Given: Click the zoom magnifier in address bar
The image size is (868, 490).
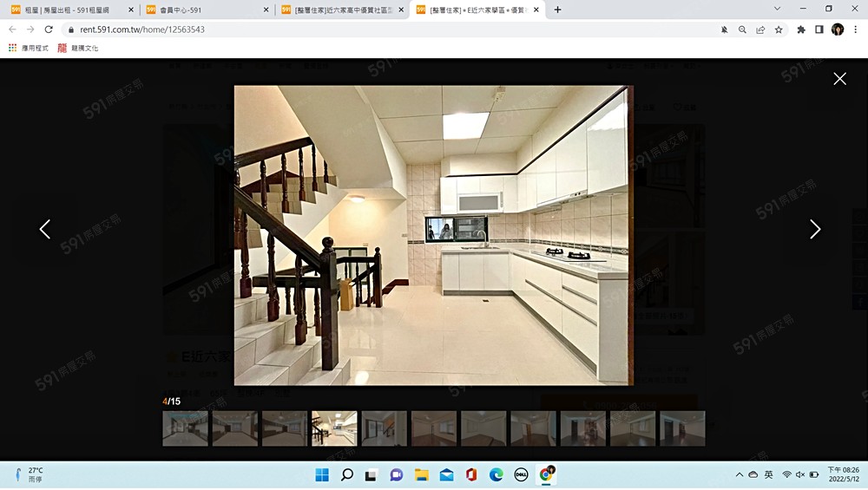Looking at the screenshot, I should click(x=742, y=29).
